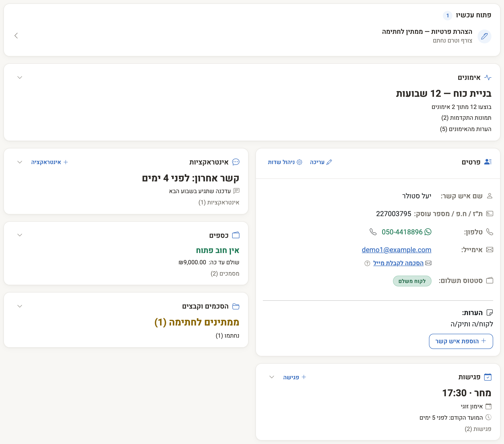The image size is (504, 444).
Task: Expand the אינטראקציות card chevron
Action: [20, 162]
